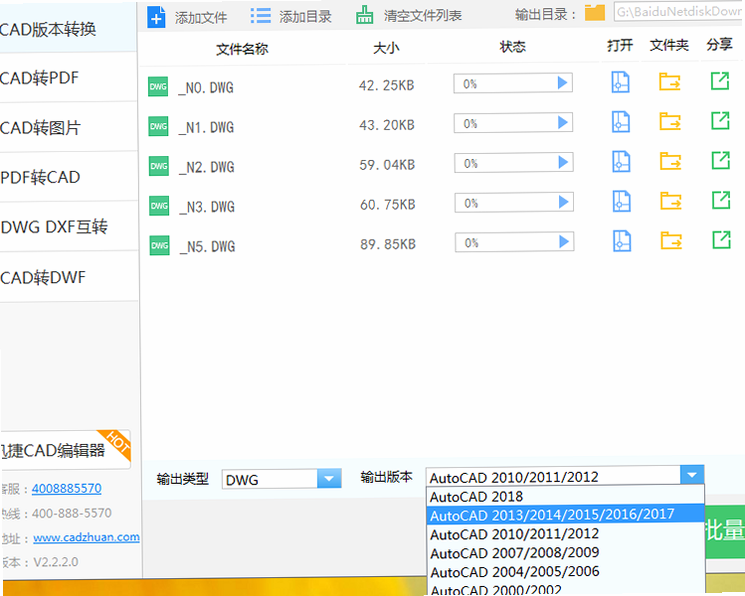Viewport: 745px width, 596px height.
Task: Share the _N5.DWG file
Action: [x=722, y=240]
